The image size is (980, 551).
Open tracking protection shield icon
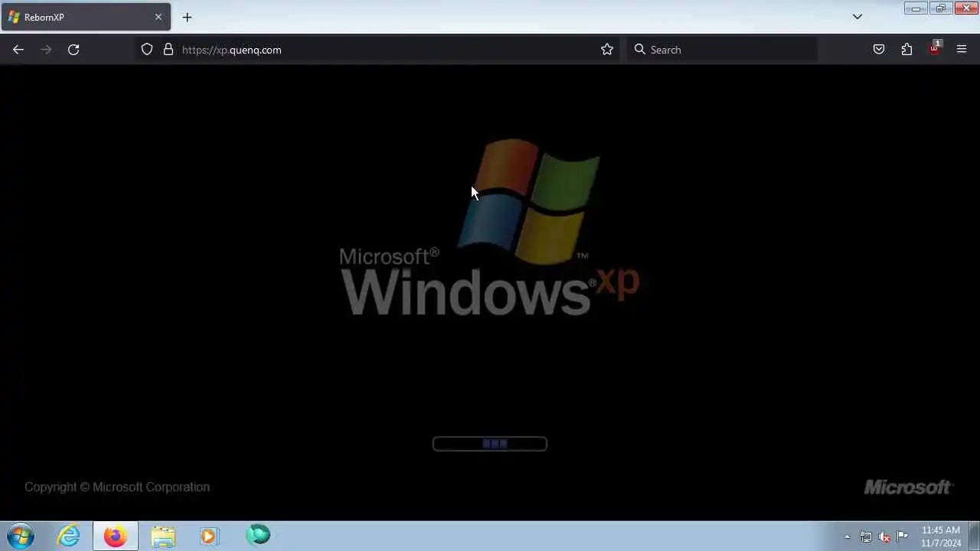[x=147, y=50]
